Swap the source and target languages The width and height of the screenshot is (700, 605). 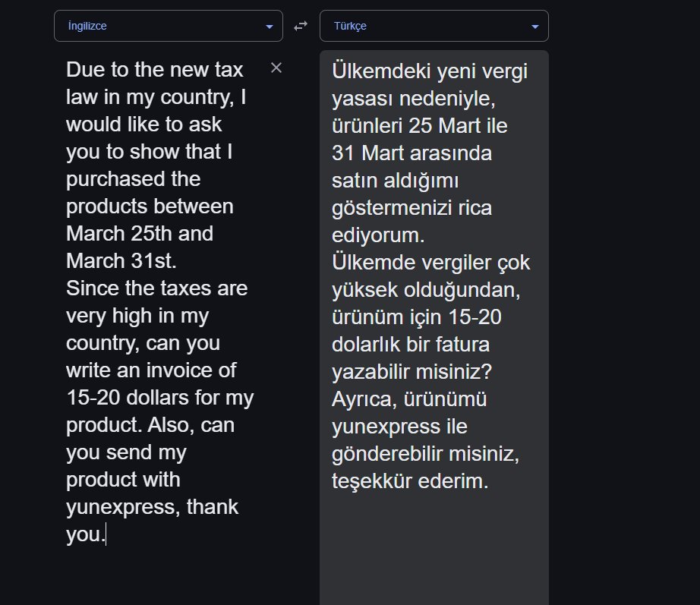coord(301,26)
